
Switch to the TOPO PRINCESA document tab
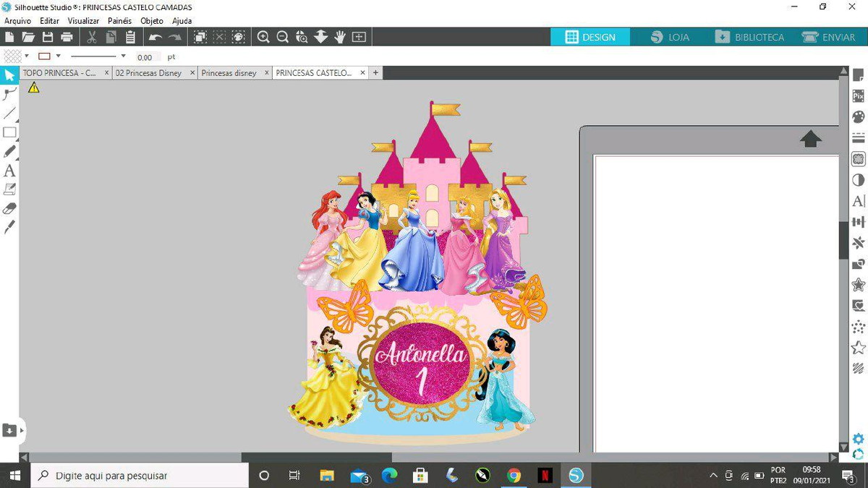[x=59, y=73]
